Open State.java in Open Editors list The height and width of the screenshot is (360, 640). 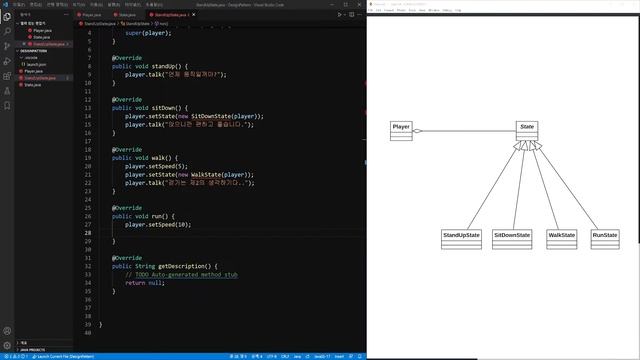click(x=41, y=37)
